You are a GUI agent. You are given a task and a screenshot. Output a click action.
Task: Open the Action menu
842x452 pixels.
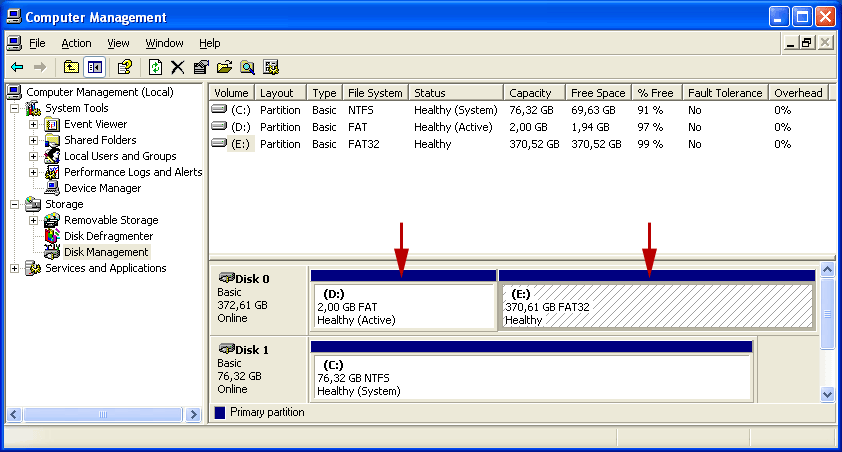tap(76, 43)
